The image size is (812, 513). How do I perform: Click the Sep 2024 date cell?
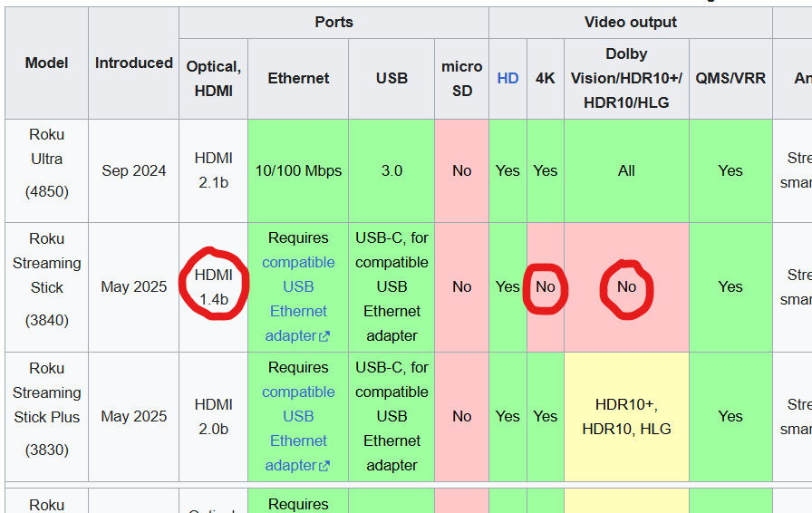click(134, 170)
